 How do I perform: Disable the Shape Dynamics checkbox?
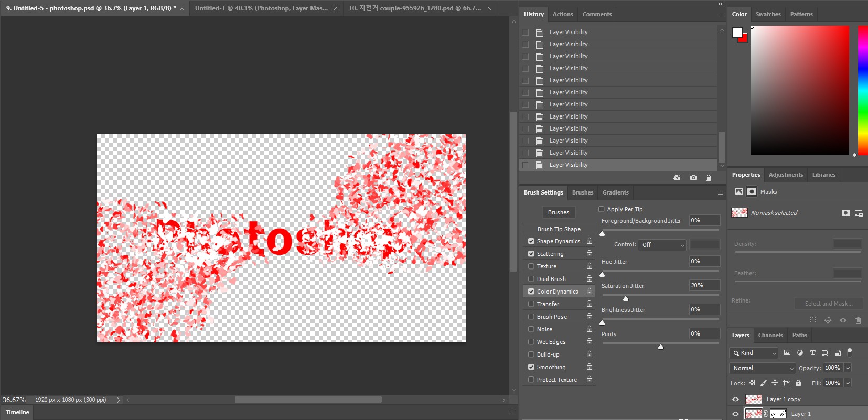(x=531, y=241)
